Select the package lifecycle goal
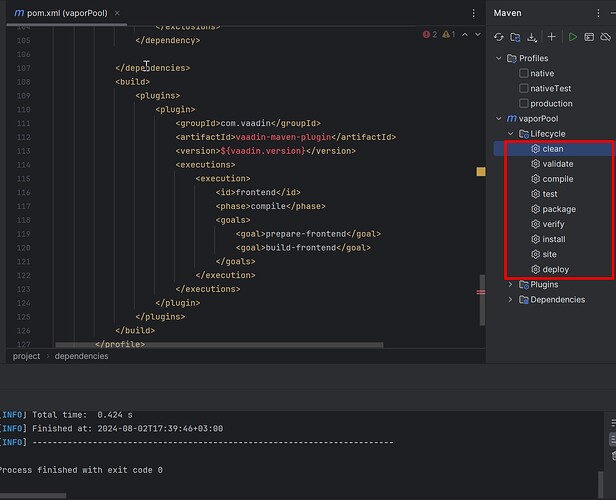The width and height of the screenshot is (616, 500). [558, 209]
